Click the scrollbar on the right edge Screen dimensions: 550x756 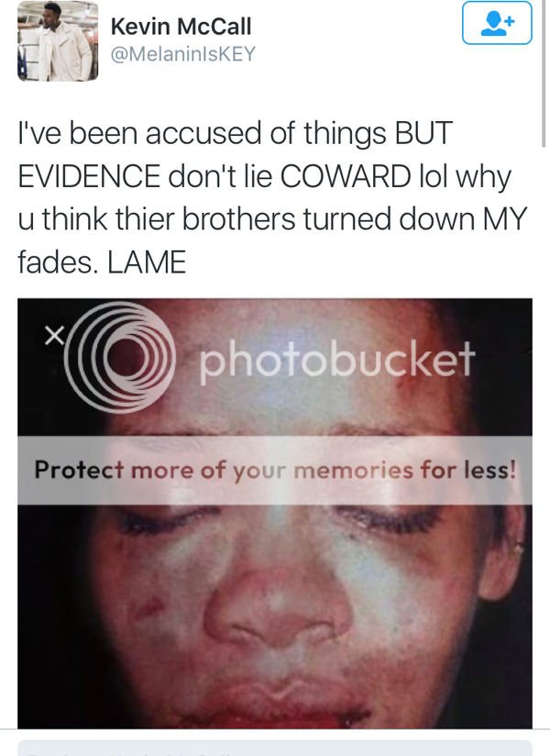(x=544, y=72)
